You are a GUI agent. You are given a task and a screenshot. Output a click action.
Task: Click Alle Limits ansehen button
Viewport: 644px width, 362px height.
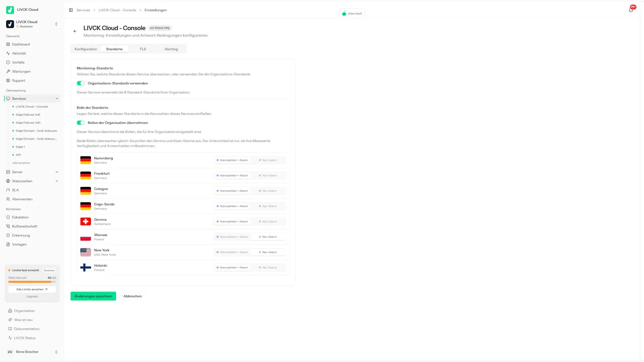[32, 289]
